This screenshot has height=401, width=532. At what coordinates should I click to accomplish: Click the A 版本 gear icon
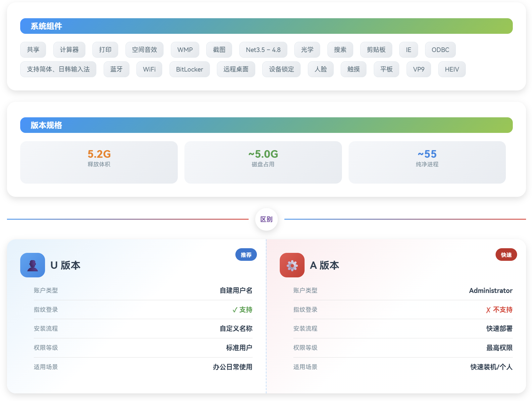292,265
